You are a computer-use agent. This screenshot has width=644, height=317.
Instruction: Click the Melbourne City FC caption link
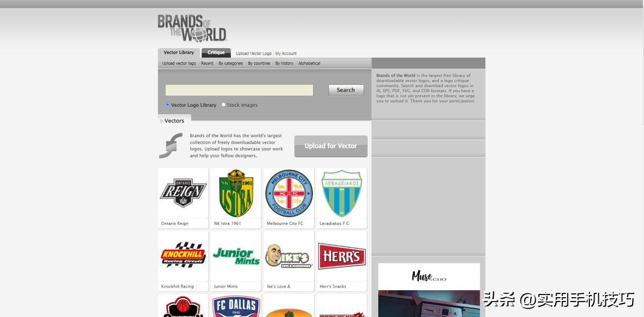point(285,224)
